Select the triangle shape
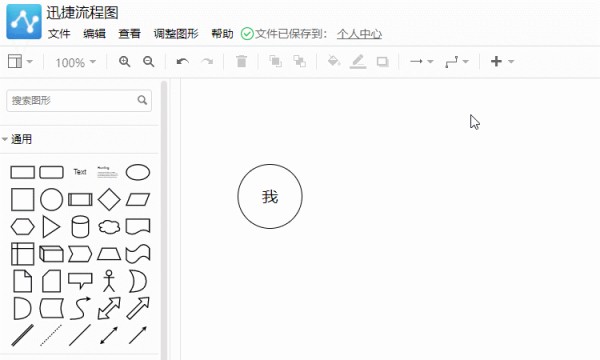The image size is (600, 360). pos(51,227)
